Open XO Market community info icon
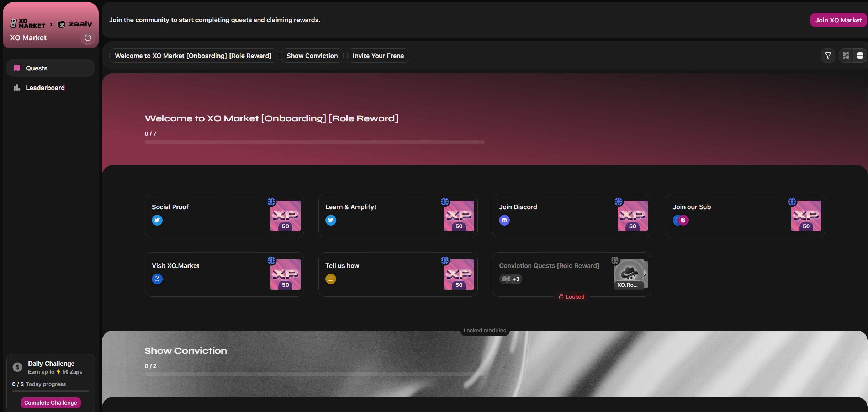 click(88, 38)
